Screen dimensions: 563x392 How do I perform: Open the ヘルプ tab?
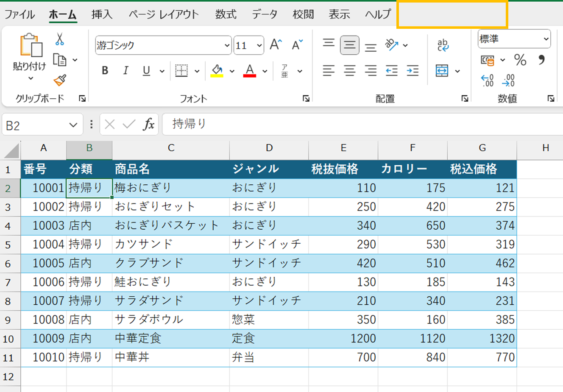tap(378, 14)
